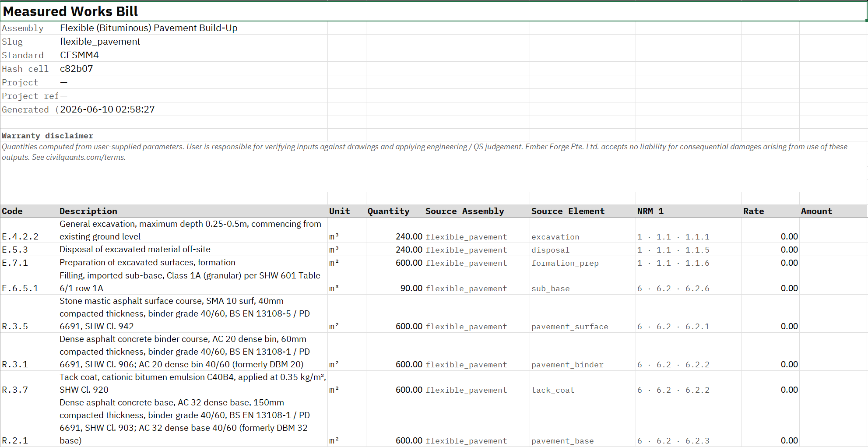Select code cell 'E.4.2.2'
Screen dimensions: 868x447
coord(29,230)
